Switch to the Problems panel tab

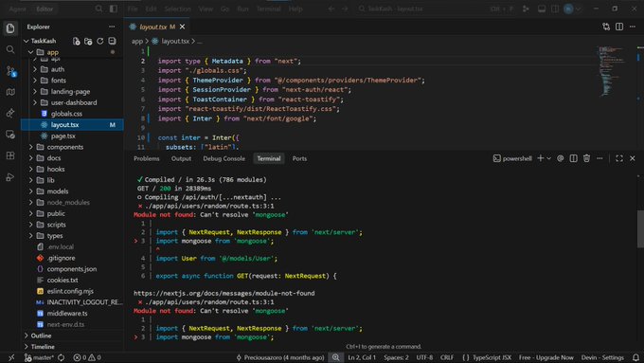(146, 158)
